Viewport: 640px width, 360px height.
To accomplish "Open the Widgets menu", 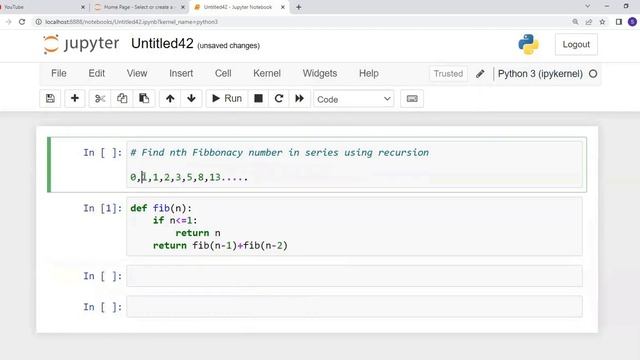I will pos(320,73).
